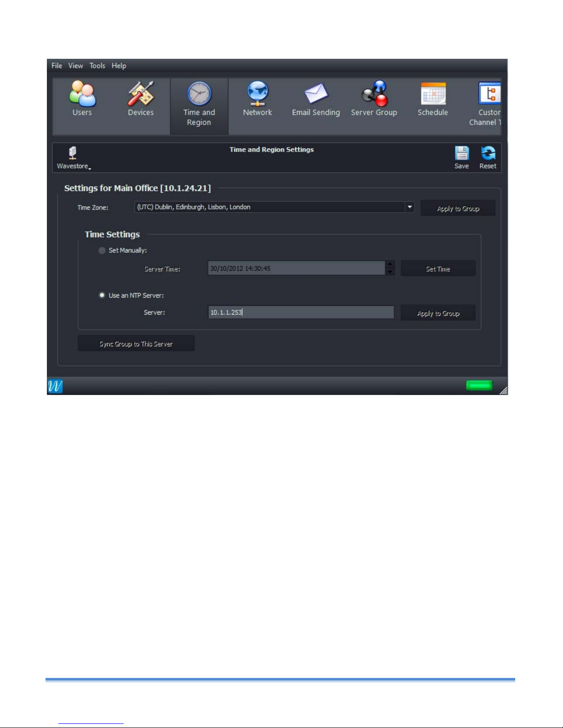Select the Set Manually radio button

pyautogui.click(x=102, y=250)
